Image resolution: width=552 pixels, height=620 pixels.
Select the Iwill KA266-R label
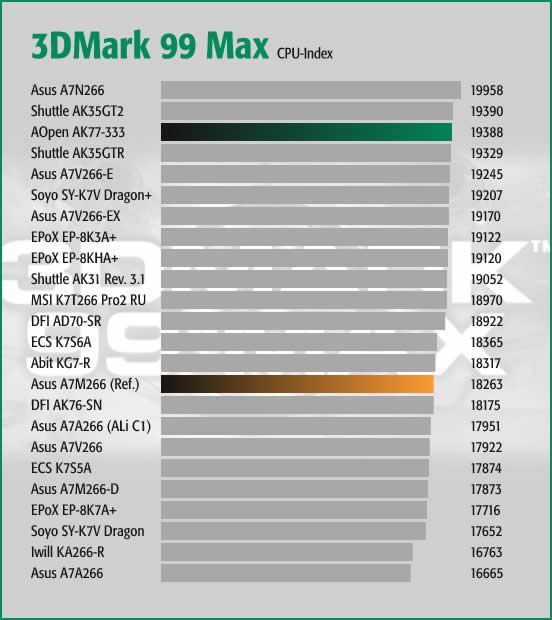click(x=68, y=552)
